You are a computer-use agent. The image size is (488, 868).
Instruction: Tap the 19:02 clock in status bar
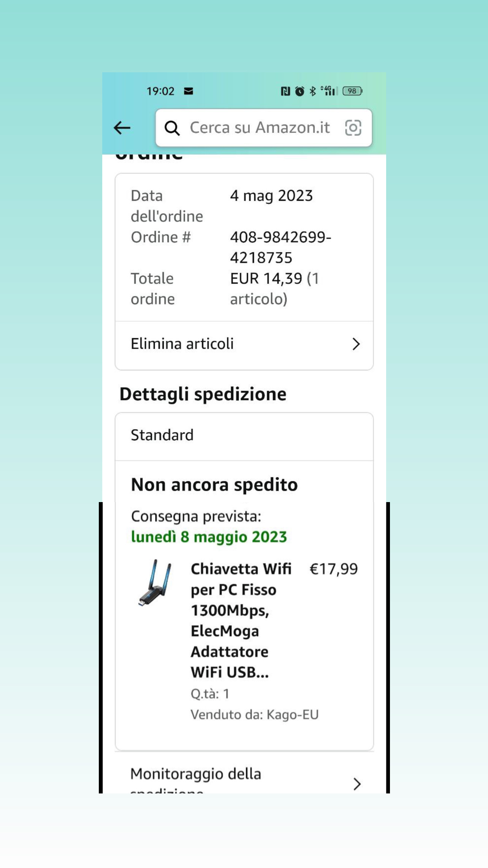coord(160,91)
